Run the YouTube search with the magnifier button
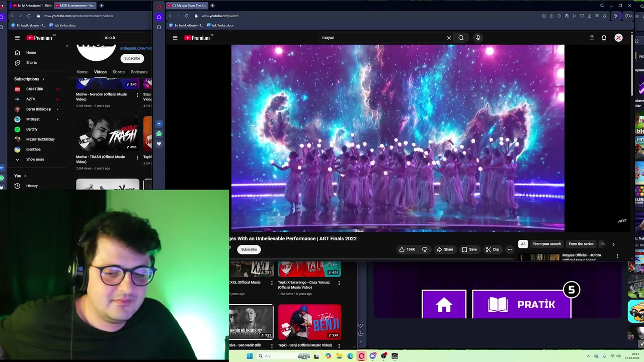The width and height of the screenshot is (644, 362). point(461,38)
